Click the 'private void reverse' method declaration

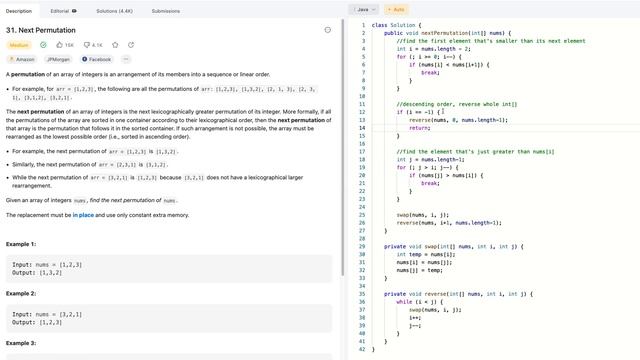pyautogui.click(x=458, y=294)
